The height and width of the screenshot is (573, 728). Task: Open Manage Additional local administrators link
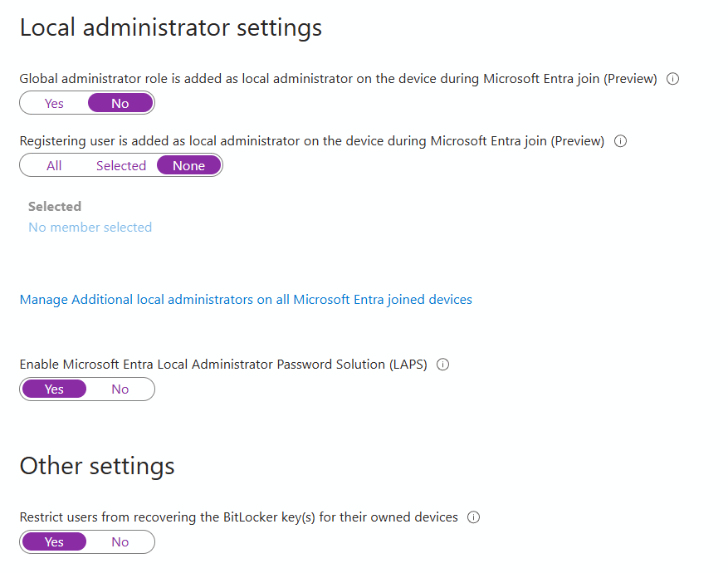(246, 300)
